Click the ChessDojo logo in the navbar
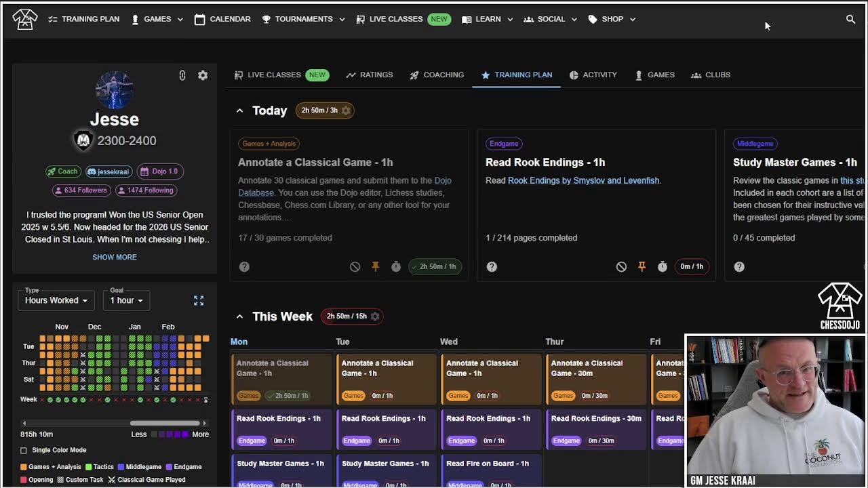Viewport: 868px width, 488px height. click(25, 19)
